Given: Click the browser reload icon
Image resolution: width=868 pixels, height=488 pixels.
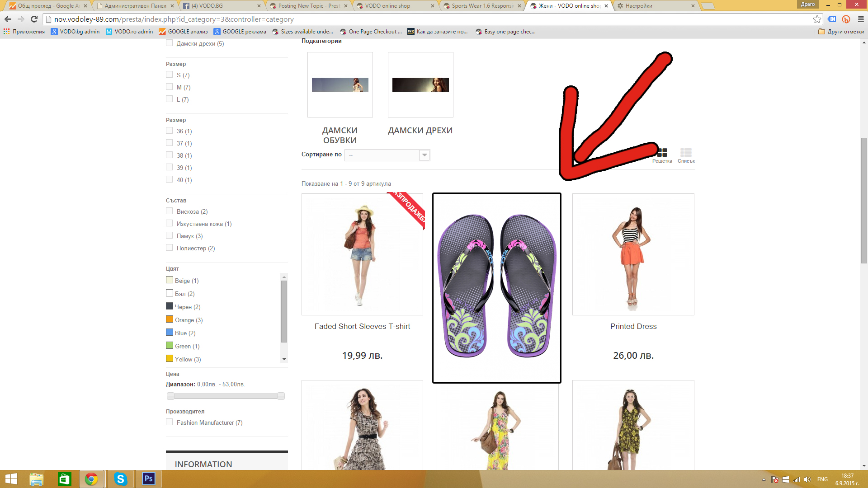Looking at the screenshot, I should click(34, 19).
